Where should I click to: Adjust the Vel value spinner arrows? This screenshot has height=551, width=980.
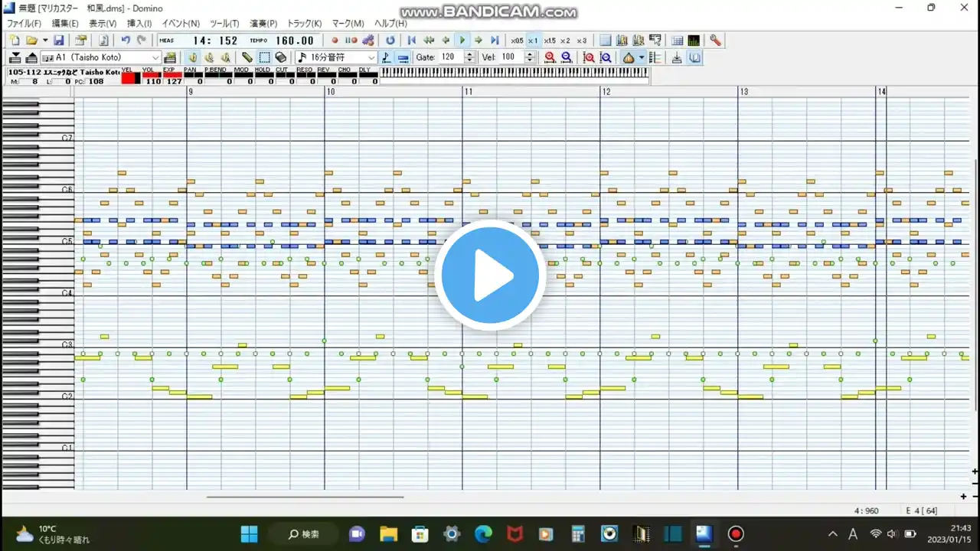[x=530, y=57]
